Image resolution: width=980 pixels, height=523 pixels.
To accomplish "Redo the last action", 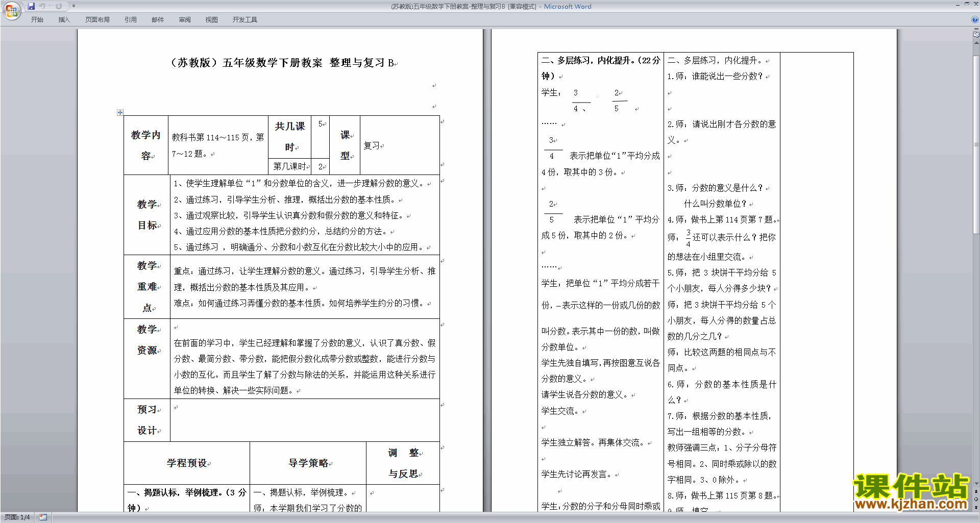I will pyautogui.click(x=59, y=6).
